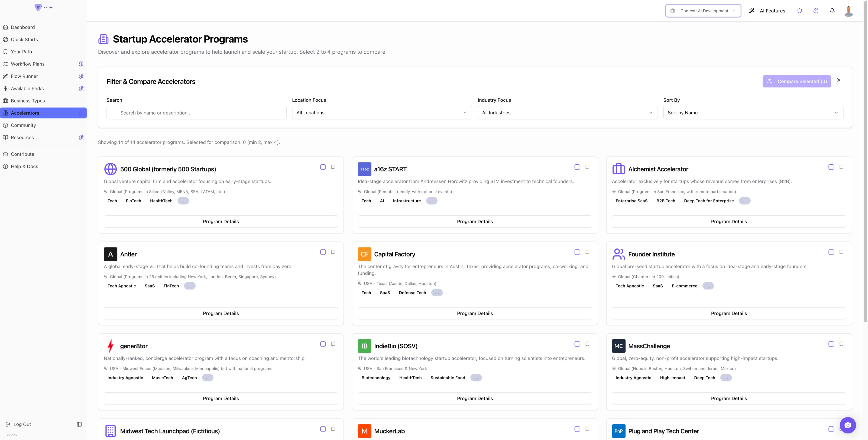Expand the Industry Focus dropdown
The image size is (868, 440).
pos(567,113)
